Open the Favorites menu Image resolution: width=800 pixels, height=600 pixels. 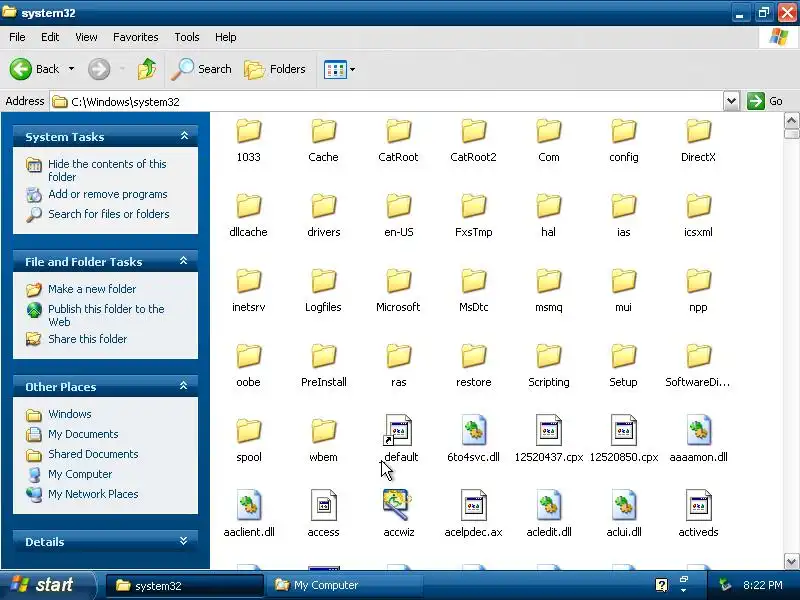point(136,37)
